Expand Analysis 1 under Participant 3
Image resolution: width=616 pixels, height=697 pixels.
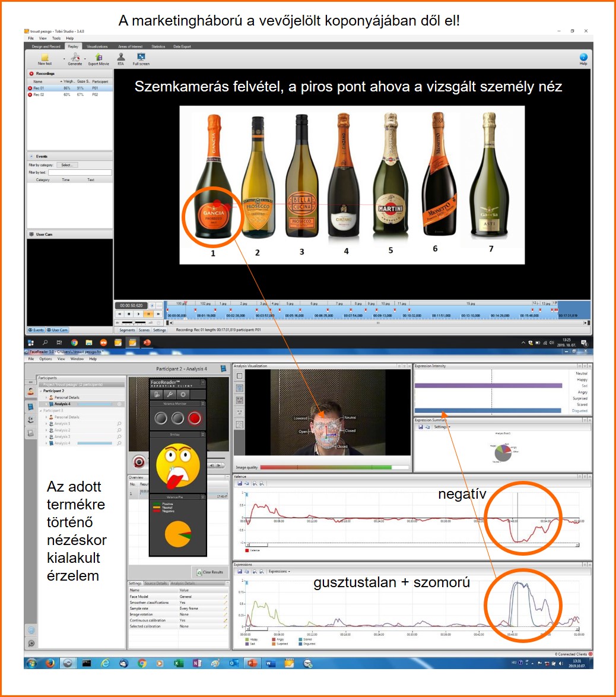pyautogui.click(x=46, y=424)
